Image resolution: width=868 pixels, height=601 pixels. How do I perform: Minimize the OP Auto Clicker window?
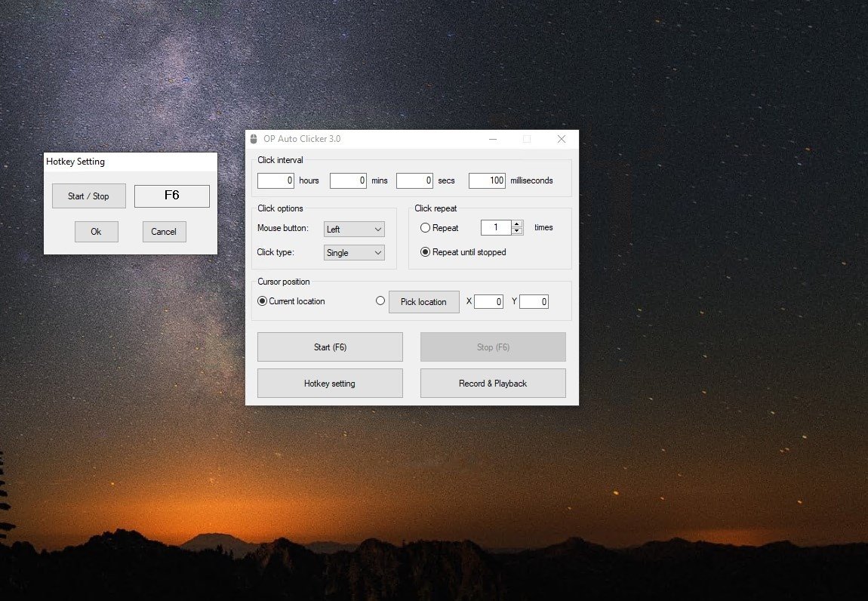[x=492, y=139]
